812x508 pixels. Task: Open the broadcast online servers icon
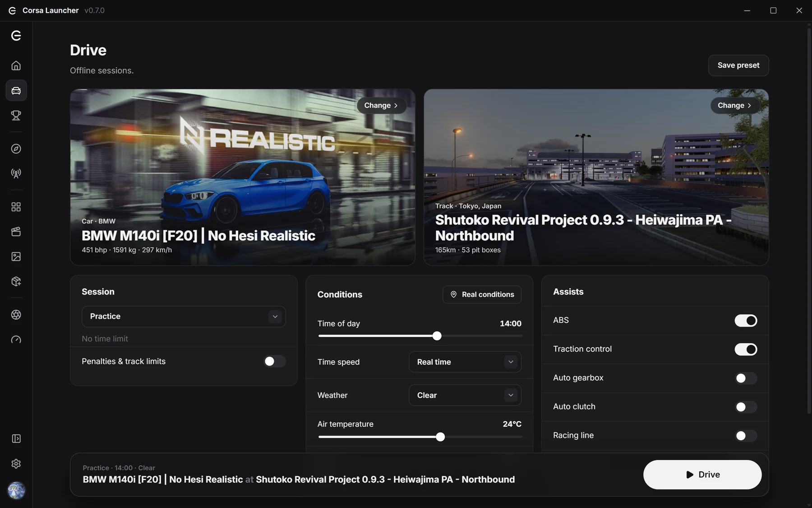click(16, 173)
